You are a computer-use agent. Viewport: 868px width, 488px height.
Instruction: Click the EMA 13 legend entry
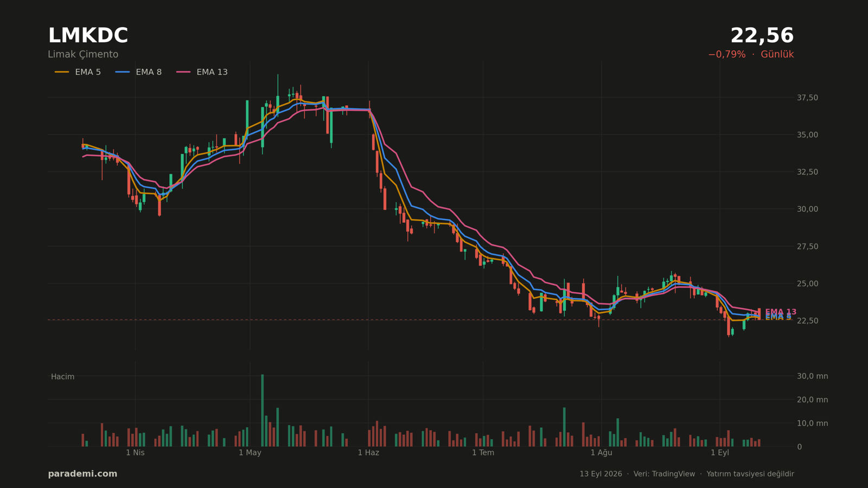point(202,72)
